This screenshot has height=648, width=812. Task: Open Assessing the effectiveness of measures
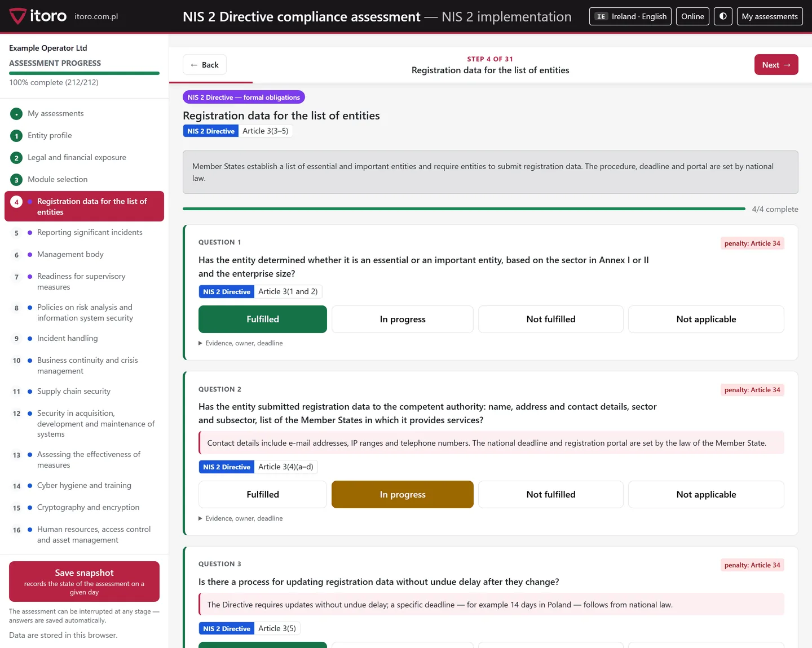pos(84,459)
